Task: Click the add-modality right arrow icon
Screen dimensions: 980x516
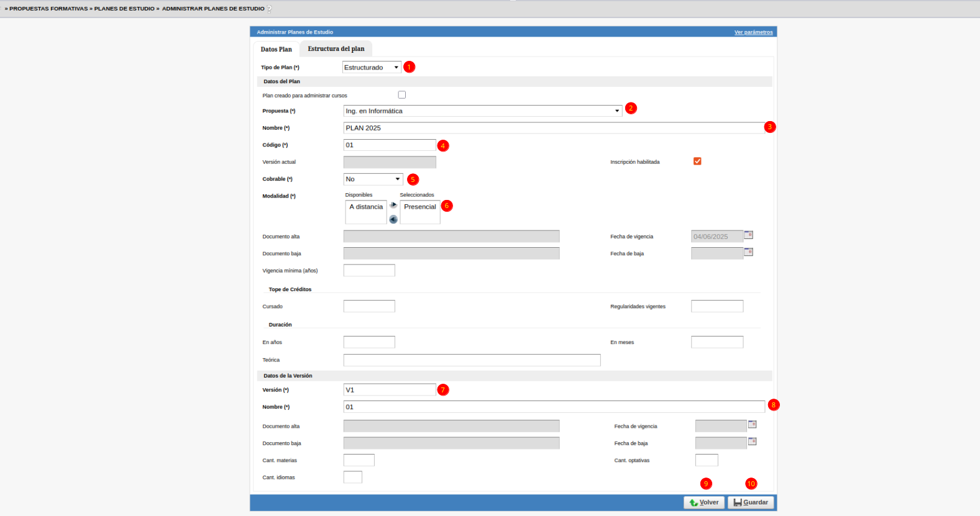Action: point(393,205)
